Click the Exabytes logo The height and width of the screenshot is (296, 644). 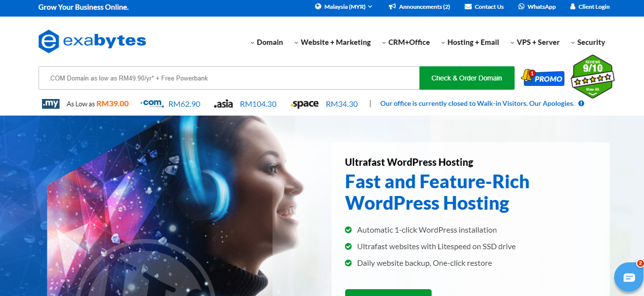92,41
